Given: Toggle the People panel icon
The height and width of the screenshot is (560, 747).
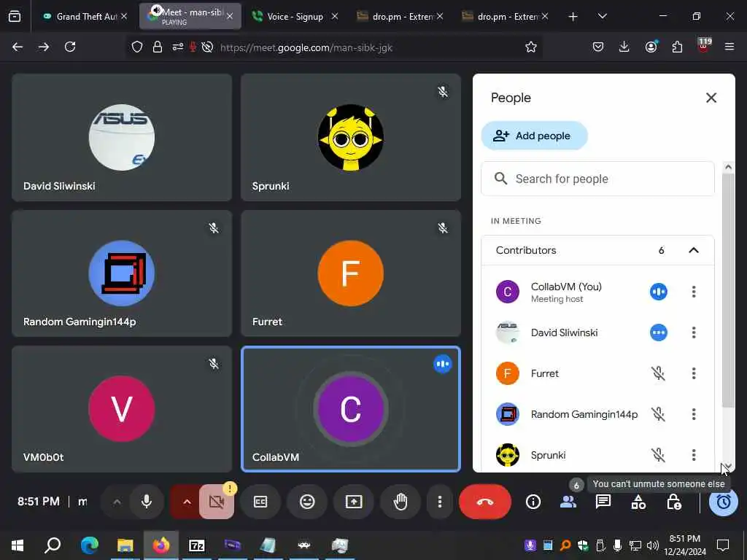Looking at the screenshot, I should [568, 502].
